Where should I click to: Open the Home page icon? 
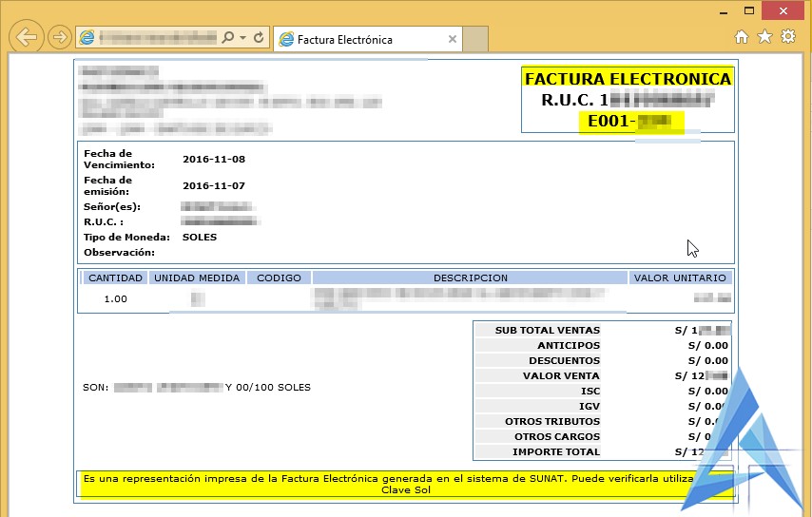(742, 37)
